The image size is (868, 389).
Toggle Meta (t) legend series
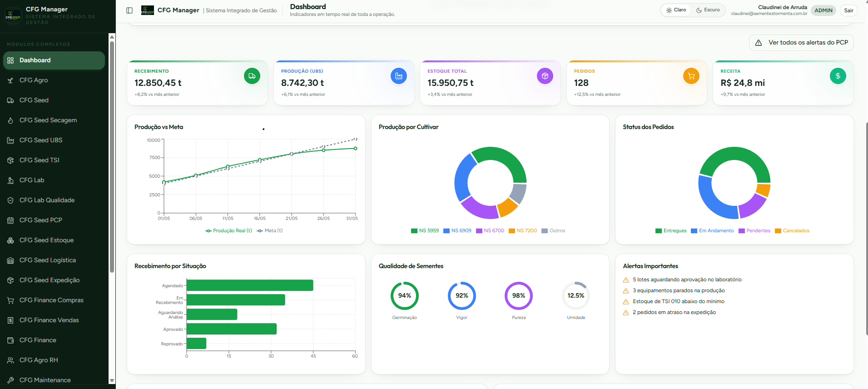pyautogui.click(x=270, y=231)
